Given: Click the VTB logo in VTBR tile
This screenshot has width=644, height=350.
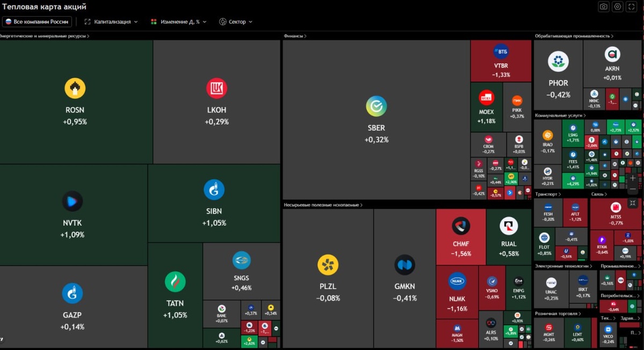Looking at the screenshot, I should (x=501, y=52).
